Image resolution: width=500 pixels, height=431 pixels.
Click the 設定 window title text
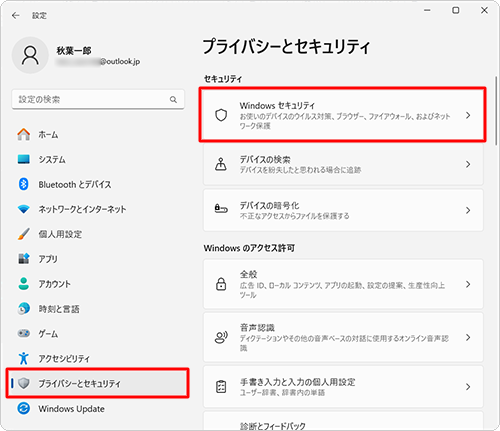[39, 15]
